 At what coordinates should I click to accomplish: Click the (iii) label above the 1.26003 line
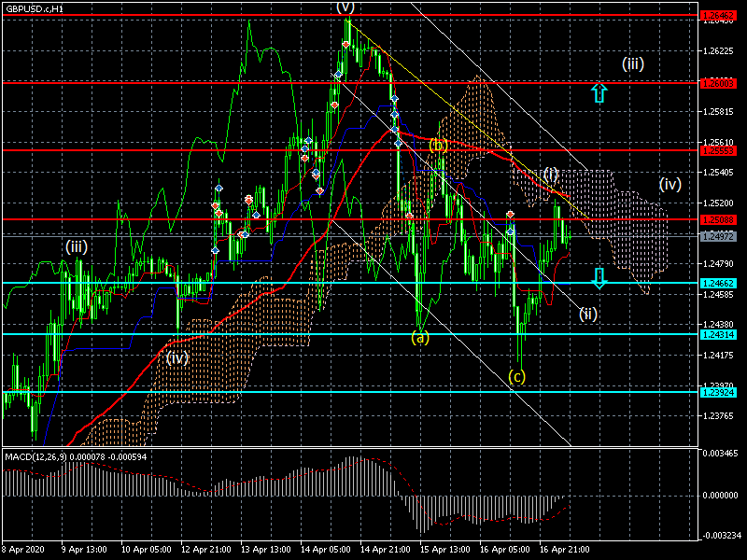[x=633, y=63]
